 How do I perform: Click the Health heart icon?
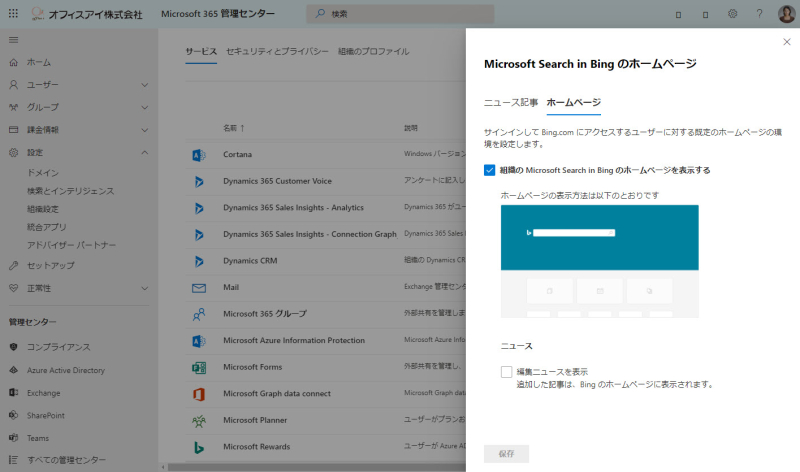click(13, 288)
